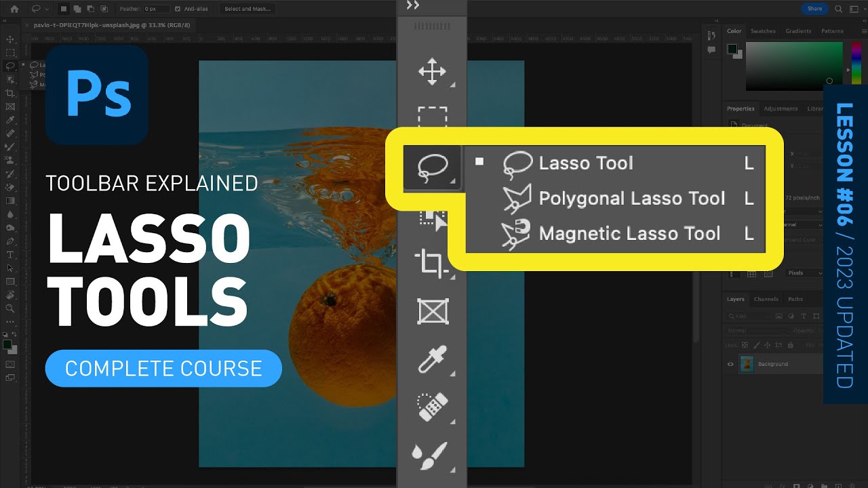Select Rectangle shape tool in small left toolbar
Viewport: 868px width, 488px height.
click(10, 281)
